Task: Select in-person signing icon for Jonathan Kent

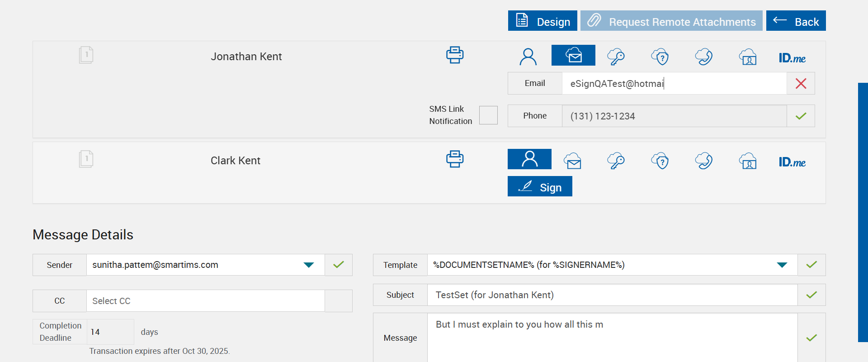Action: [528, 57]
